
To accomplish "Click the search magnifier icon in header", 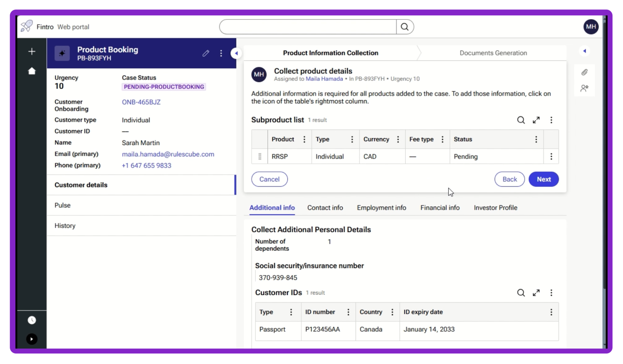I will (x=405, y=27).
